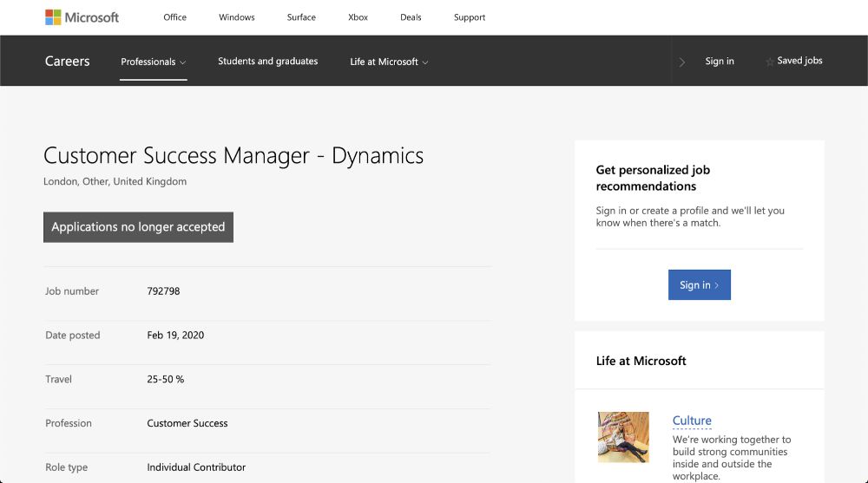Screen dimensions: 868x483
Task: Open Students and graduates tab
Action: (268, 61)
